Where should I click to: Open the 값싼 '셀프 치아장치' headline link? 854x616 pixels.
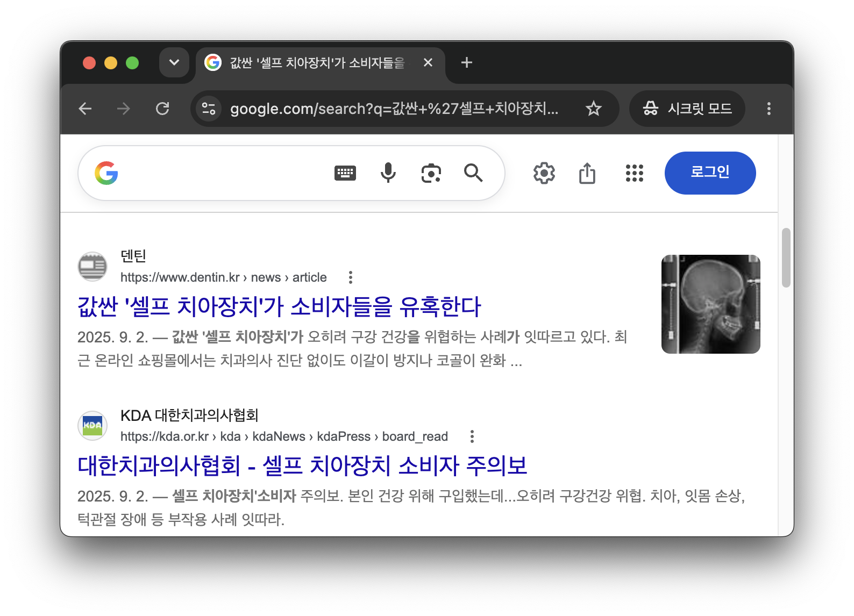pos(279,307)
